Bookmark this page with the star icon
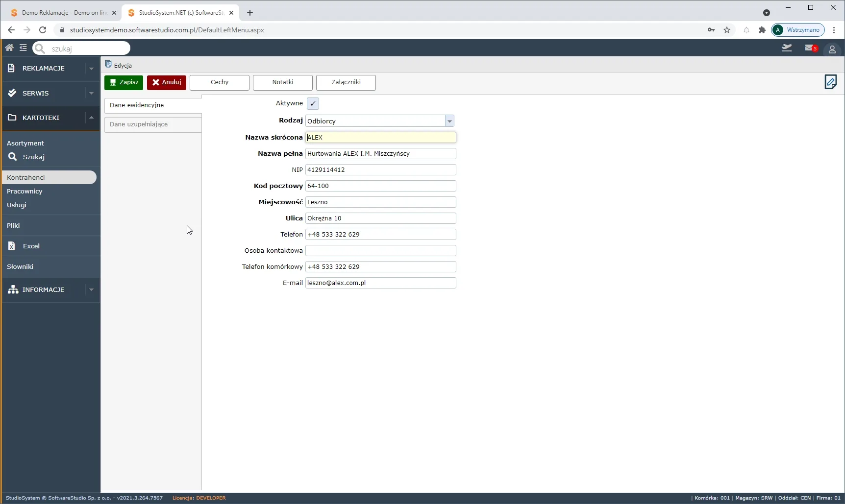845x504 pixels. pyautogui.click(x=727, y=30)
